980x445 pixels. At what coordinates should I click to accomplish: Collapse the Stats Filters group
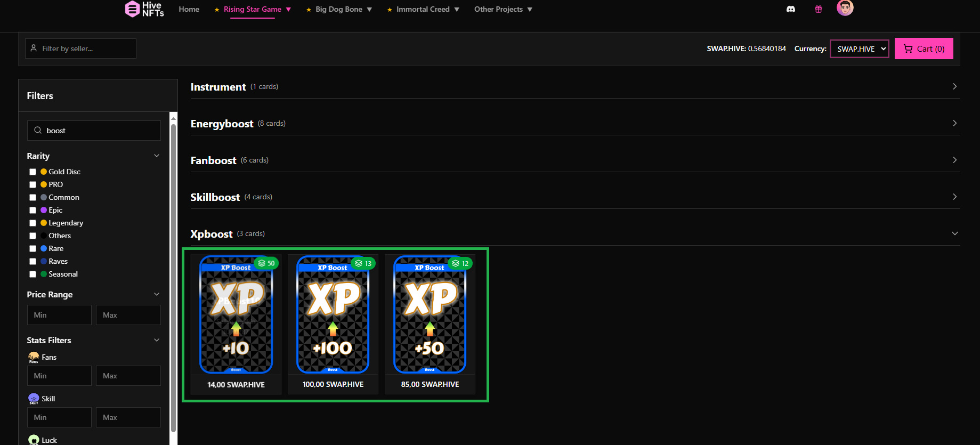point(157,340)
